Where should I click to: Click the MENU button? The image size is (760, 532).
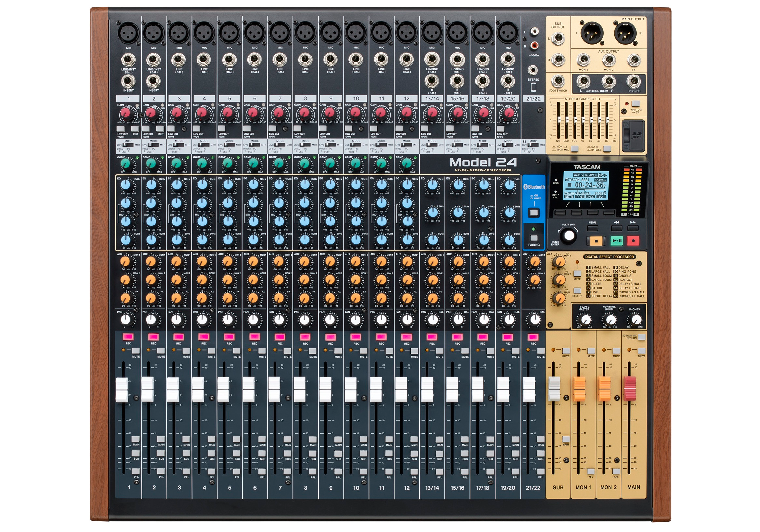pos(592,228)
